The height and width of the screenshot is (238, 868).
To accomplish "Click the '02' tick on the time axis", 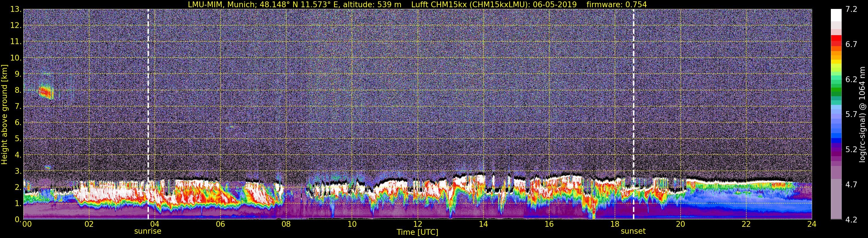I will (89, 224).
